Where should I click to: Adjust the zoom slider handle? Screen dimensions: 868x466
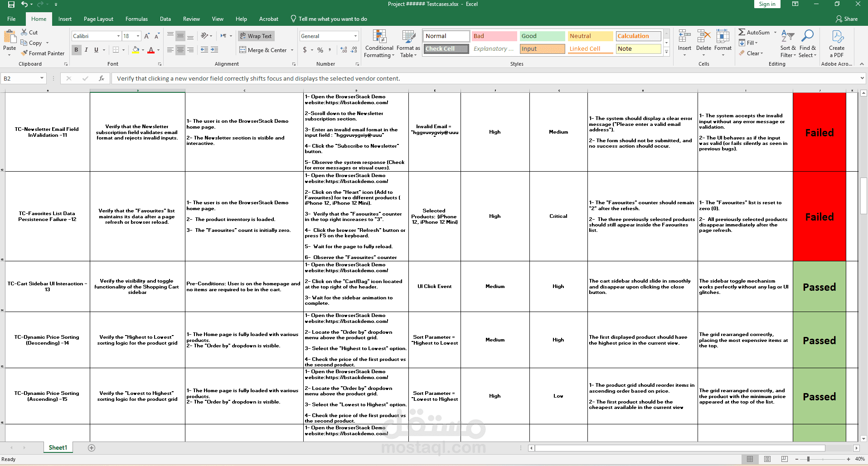coord(808,459)
